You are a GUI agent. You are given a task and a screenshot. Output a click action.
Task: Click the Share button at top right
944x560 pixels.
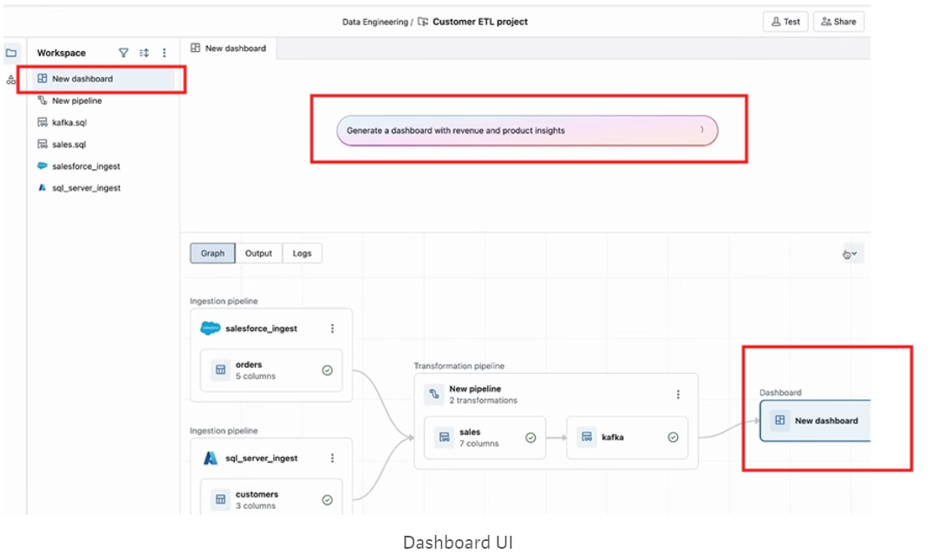click(x=837, y=21)
